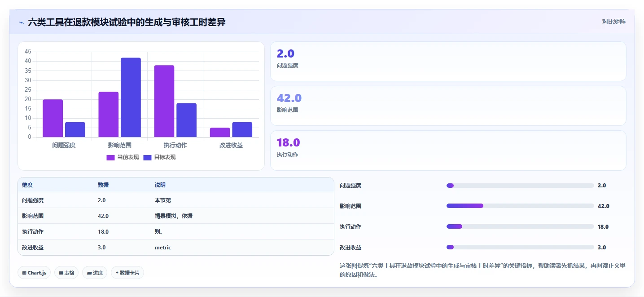The image size is (644, 297).
Task: Click the 表格 tag chip
Action: (66, 273)
